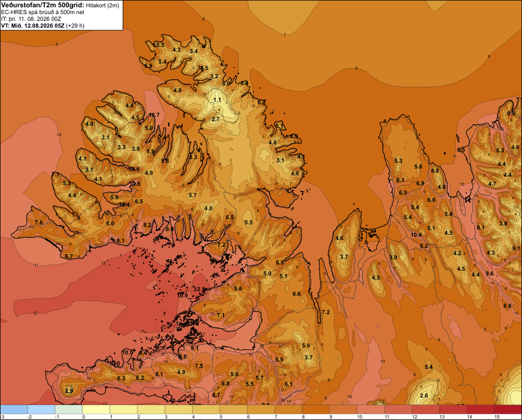The image size is (522, 420).
Task: Click the map value '3.9'
Action: [393, 257]
